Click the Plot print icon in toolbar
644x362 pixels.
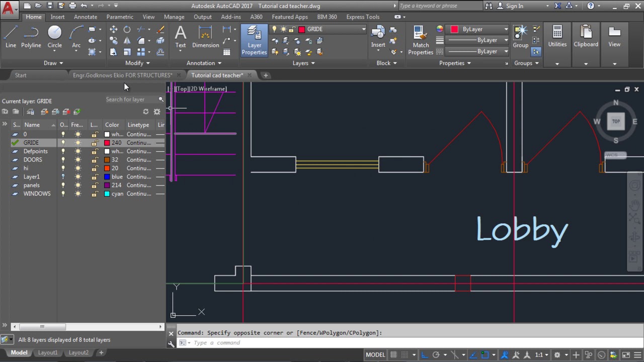click(72, 6)
